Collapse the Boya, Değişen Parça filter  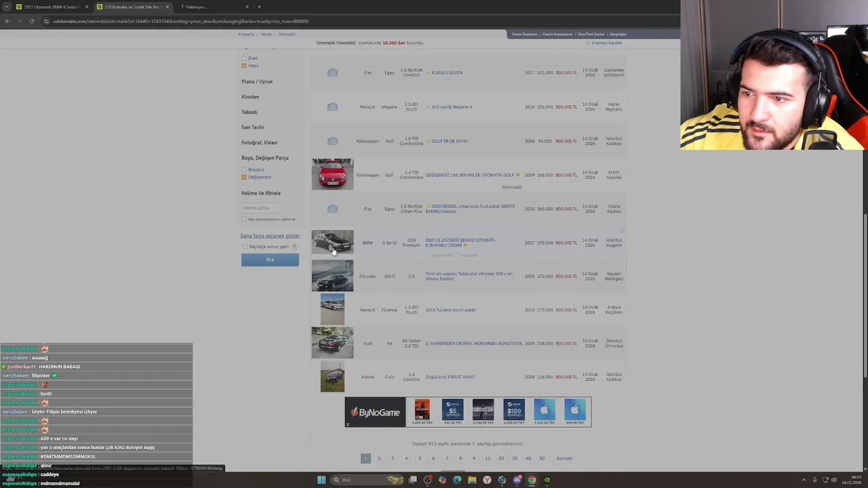click(x=265, y=158)
